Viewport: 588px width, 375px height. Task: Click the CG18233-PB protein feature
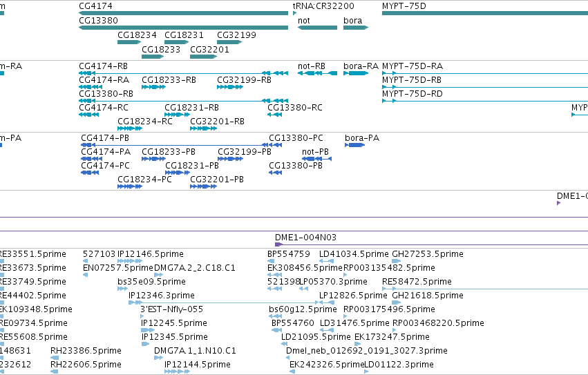(154, 159)
